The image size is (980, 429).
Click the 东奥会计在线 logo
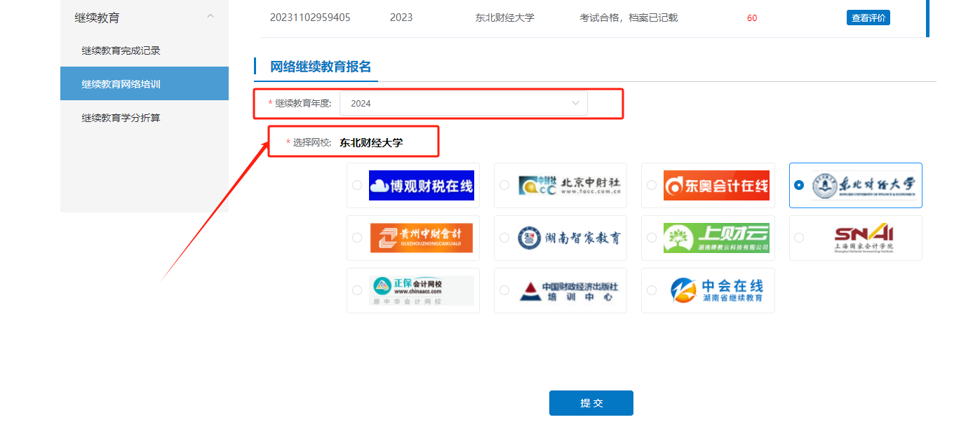click(716, 186)
